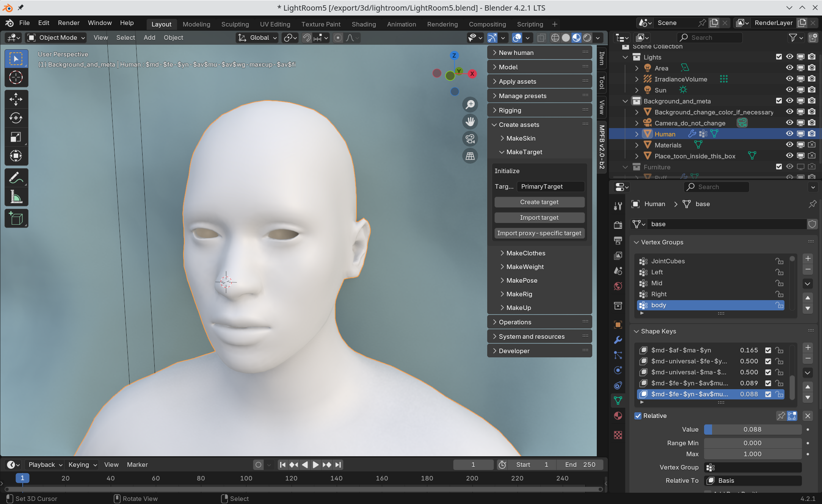Uncheck Background_and_meta collection checkbox
822x504 pixels.
click(779, 101)
